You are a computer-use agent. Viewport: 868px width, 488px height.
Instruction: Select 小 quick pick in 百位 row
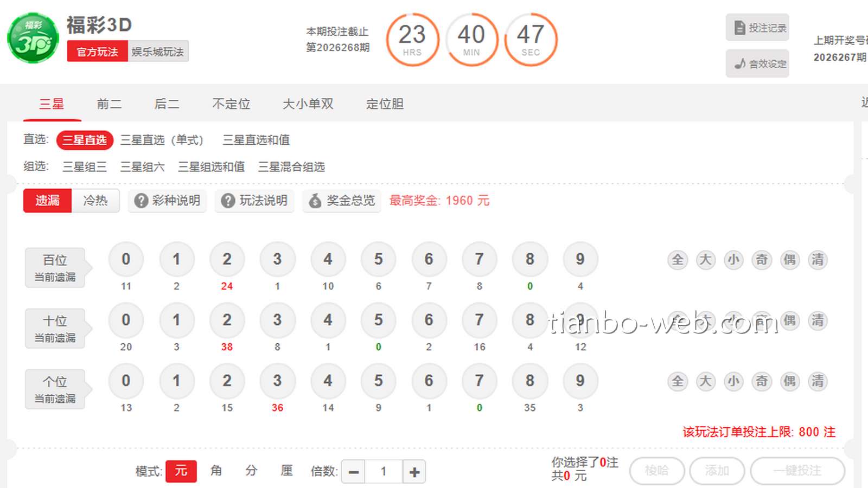[x=733, y=260]
